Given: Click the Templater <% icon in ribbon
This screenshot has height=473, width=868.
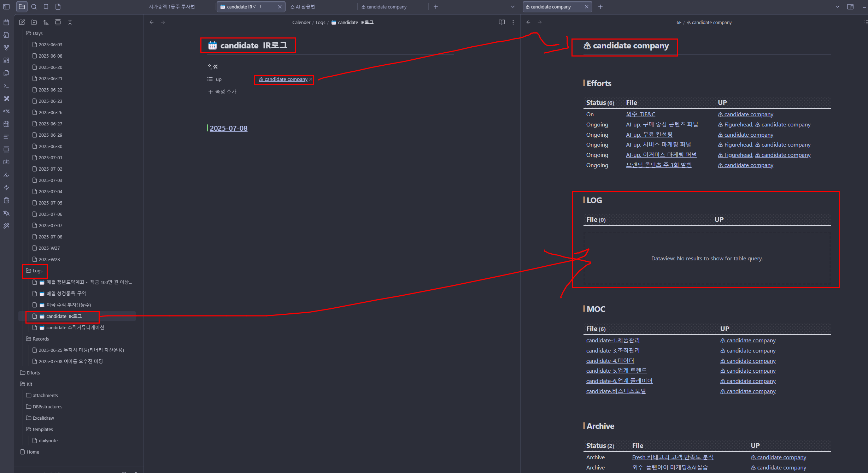Looking at the screenshot, I should tap(6, 111).
